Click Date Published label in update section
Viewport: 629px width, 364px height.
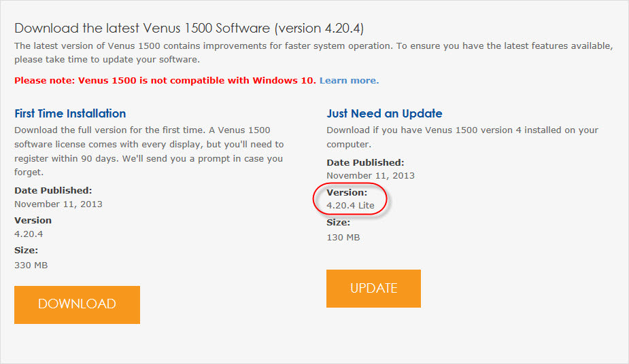[365, 163]
